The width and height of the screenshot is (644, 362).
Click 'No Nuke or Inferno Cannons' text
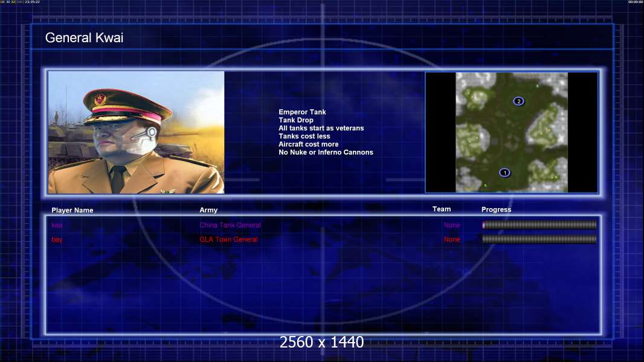pyautogui.click(x=326, y=152)
